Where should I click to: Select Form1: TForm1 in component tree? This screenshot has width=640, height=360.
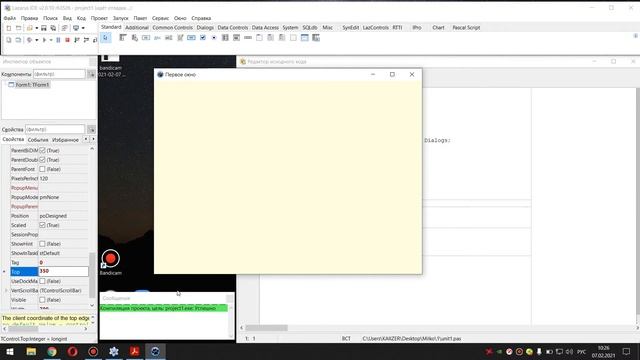pos(32,85)
